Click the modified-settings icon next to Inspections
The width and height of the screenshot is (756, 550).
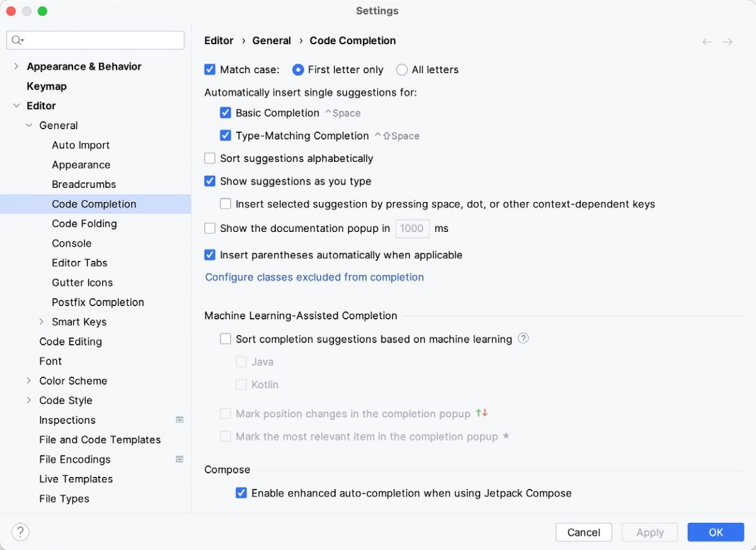180,420
